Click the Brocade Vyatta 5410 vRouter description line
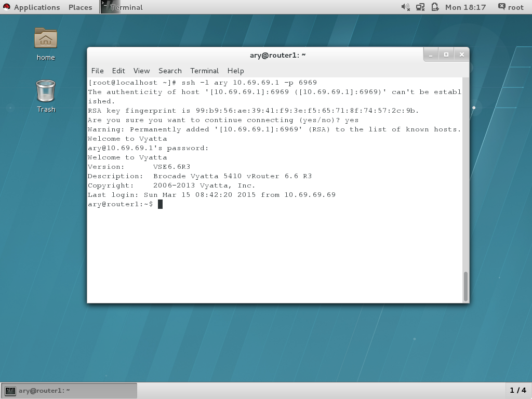 (199, 176)
